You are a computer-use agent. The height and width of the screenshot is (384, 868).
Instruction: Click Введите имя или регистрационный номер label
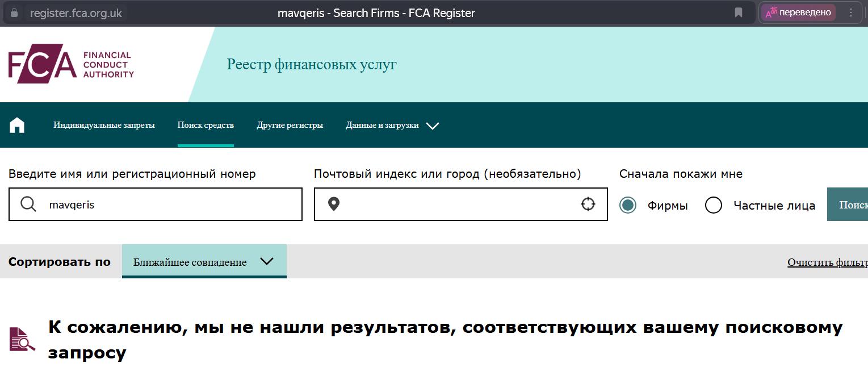(132, 174)
